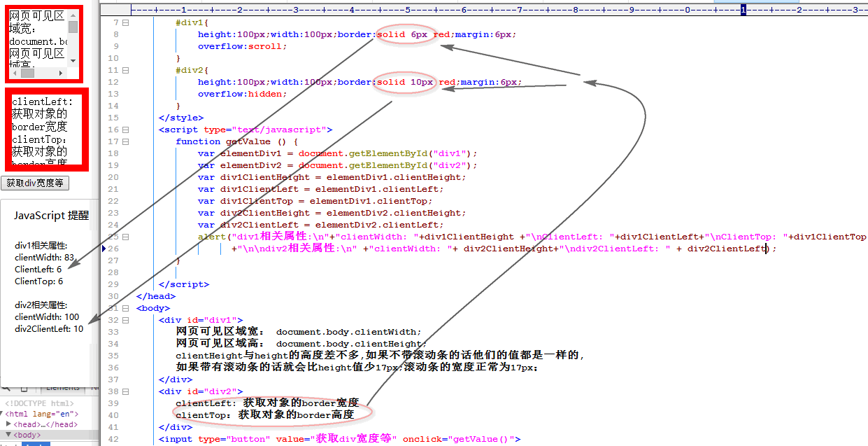Image resolution: width=868 pixels, height=446 pixels.
Task: Click the div1 horizontal scrollbar thumb
Action: pyautogui.click(x=27, y=72)
